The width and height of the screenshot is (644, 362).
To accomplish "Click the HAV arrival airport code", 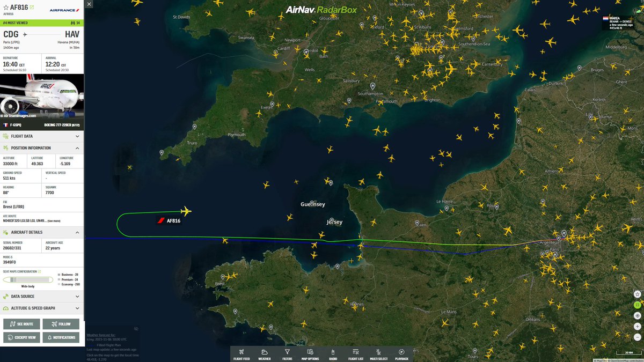I will [72, 34].
